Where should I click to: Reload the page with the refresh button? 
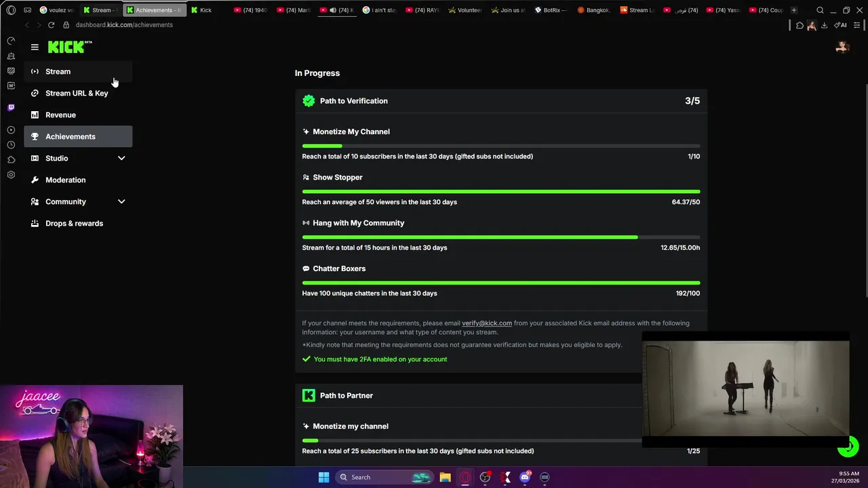51,25
